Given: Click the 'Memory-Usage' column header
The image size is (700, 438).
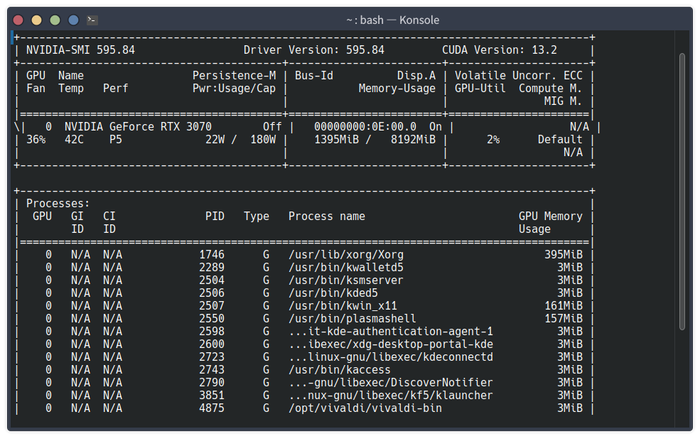Looking at the screenshot, I should pos(397,88).
